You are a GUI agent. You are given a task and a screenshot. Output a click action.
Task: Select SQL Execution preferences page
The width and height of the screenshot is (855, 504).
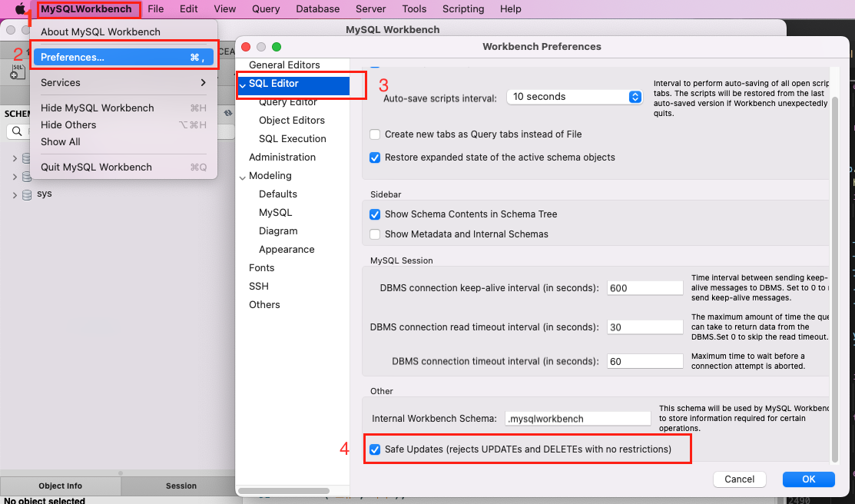(x=292, y=138)
